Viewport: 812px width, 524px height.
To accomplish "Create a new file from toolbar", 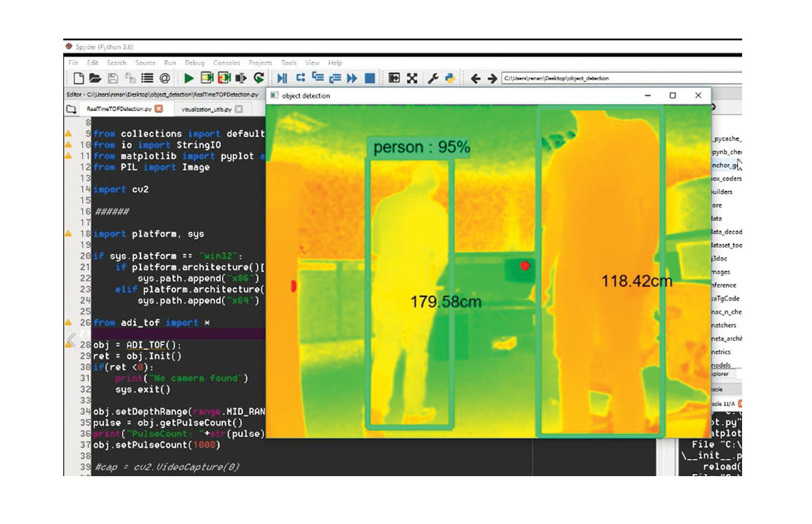I will [x=79, y=78].
